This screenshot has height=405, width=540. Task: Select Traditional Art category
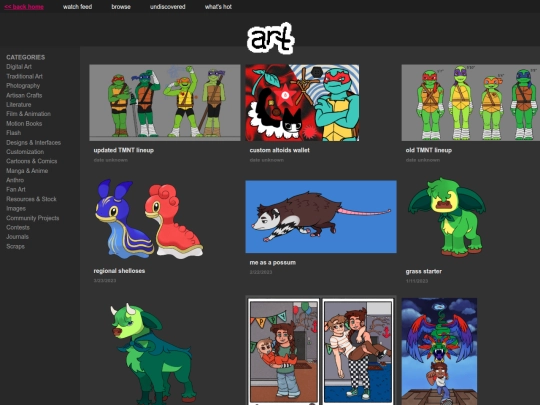point(24,76)
